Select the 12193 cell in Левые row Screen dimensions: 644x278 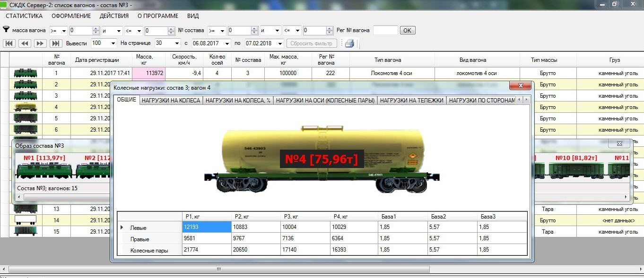(x=206, y=227)
